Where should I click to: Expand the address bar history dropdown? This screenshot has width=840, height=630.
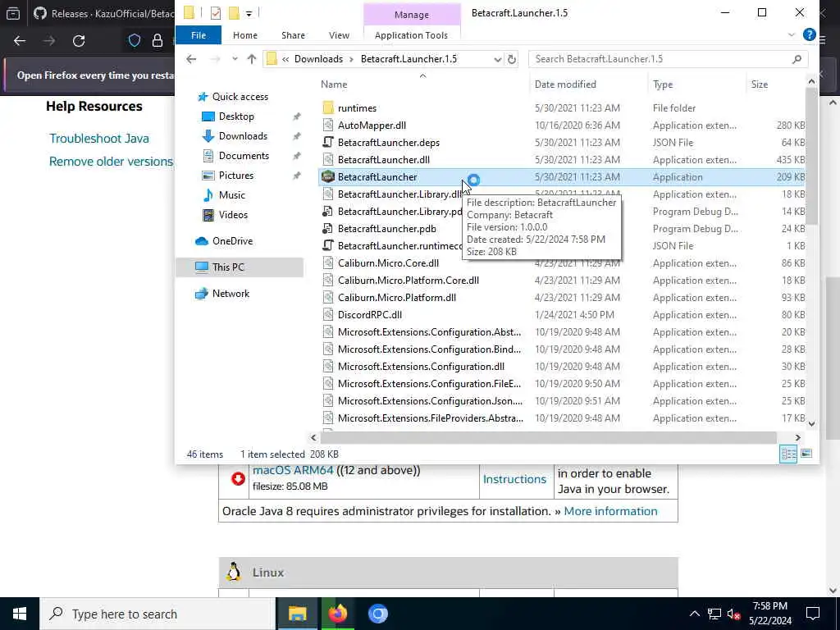(x=497, y=59)
